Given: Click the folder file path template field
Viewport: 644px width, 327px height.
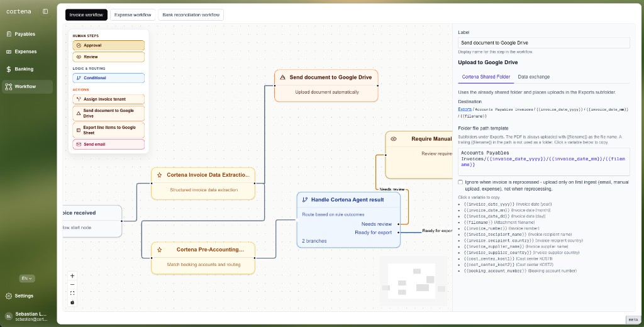Looking at the screenshot, I should (544, 162).
